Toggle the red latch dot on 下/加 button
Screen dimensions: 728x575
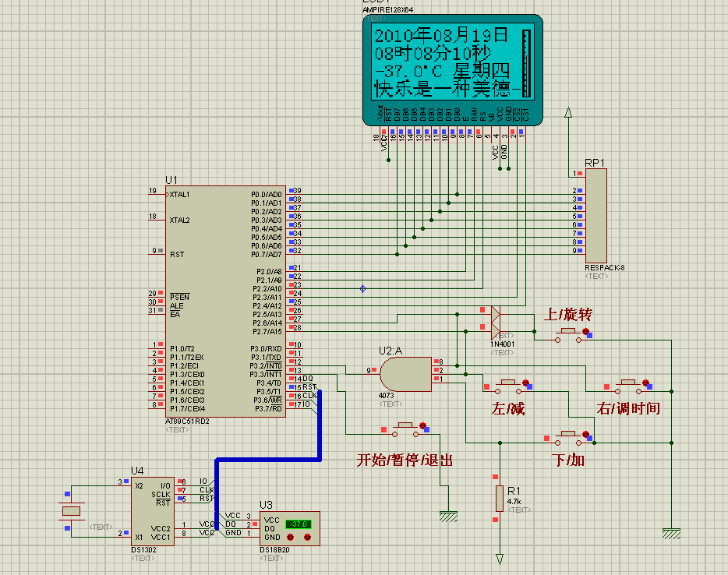(x=585, y=435)
